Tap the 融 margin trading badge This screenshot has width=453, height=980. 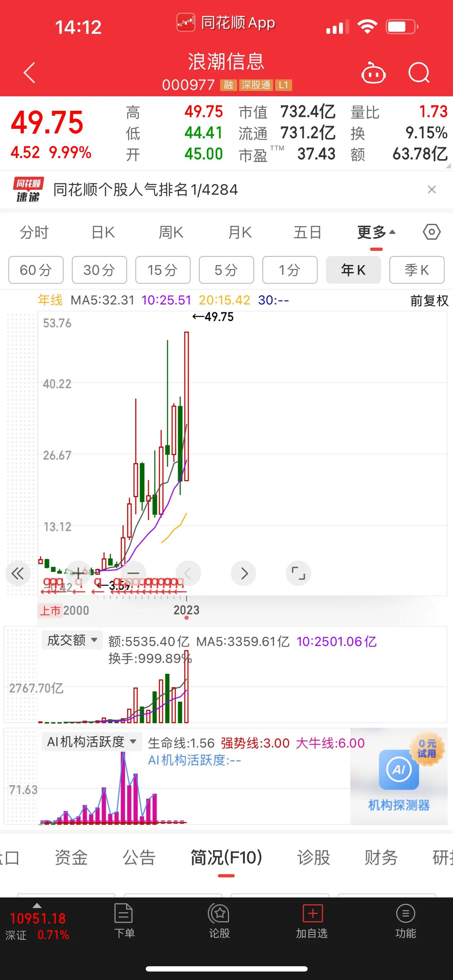tap(228, 85)
